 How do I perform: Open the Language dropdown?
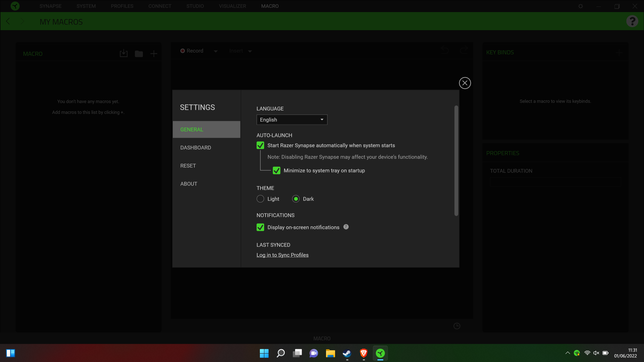(x=292, y=120)
